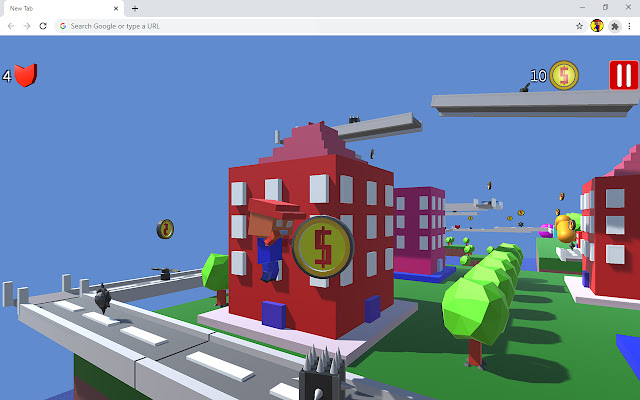640x400 pixels.
Task: Click the blue door of the red building
Action: pyautogui.click(x=273, y=314)
